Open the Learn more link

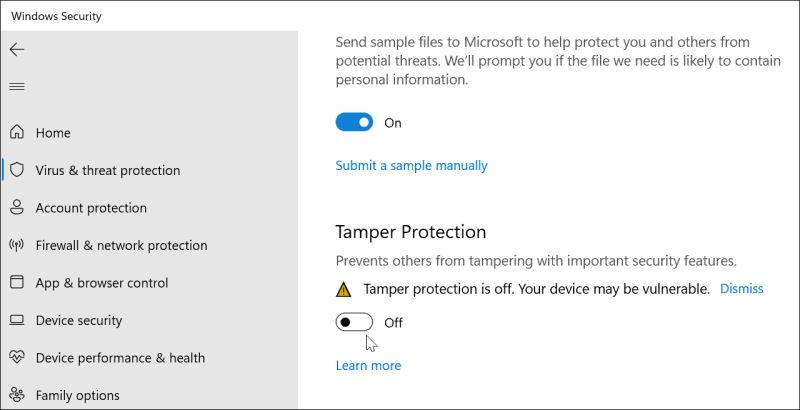coord(368,365)
